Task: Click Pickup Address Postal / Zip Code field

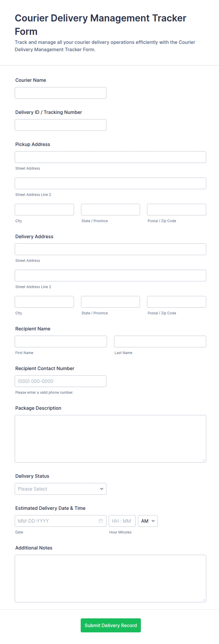Action: (x=176, y=209)
